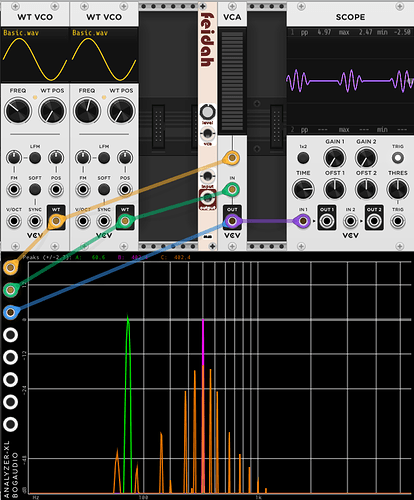Adjust the Scope GAIN 2 knob
Screen dimensions: 414x500
(x=366, y=158)
